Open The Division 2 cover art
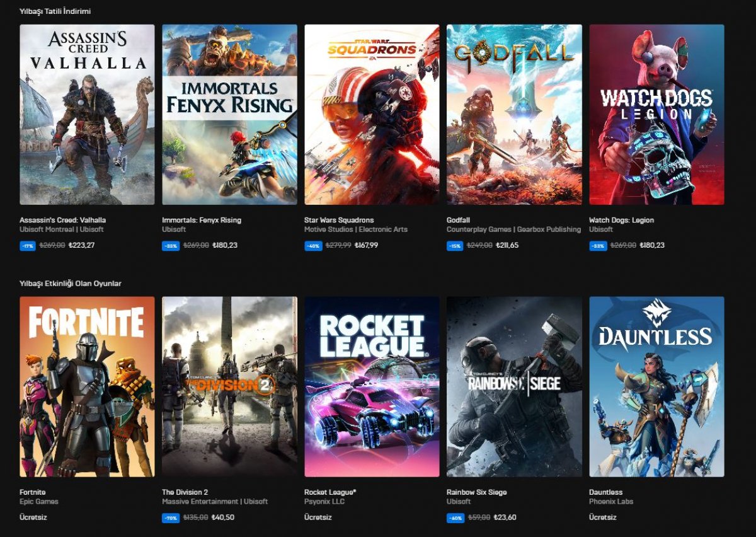 pyautogui.click(x=229, y=387)
